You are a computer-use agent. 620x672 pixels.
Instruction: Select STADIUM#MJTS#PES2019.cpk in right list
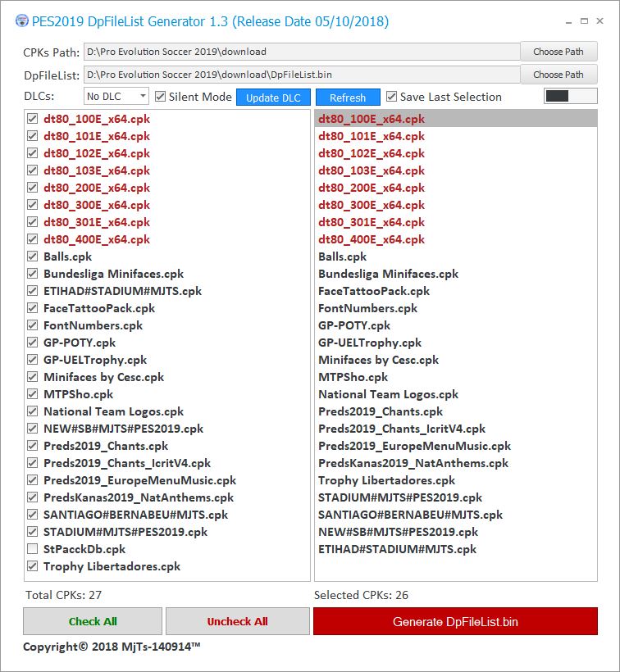click(x=456, y=497)
